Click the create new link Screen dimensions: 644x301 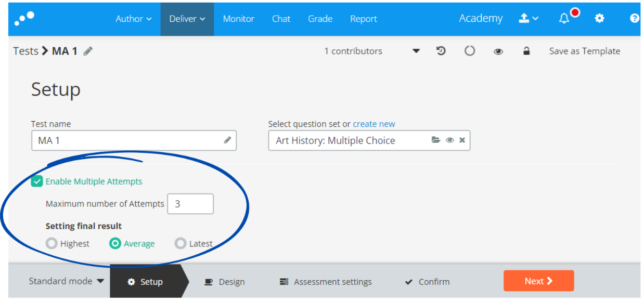[x=374, y=124]
